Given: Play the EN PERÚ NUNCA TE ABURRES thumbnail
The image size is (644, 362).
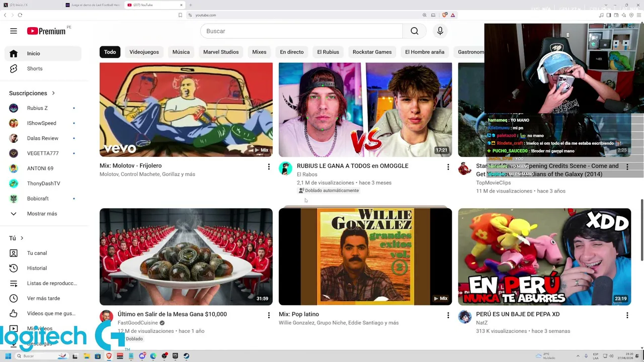Looking at the screenshot, I should coord(544,256).
